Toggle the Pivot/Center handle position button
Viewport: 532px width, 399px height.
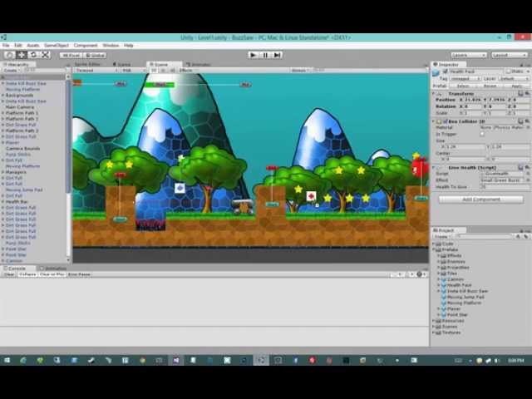pyautogui.click(x=71, y=56)
